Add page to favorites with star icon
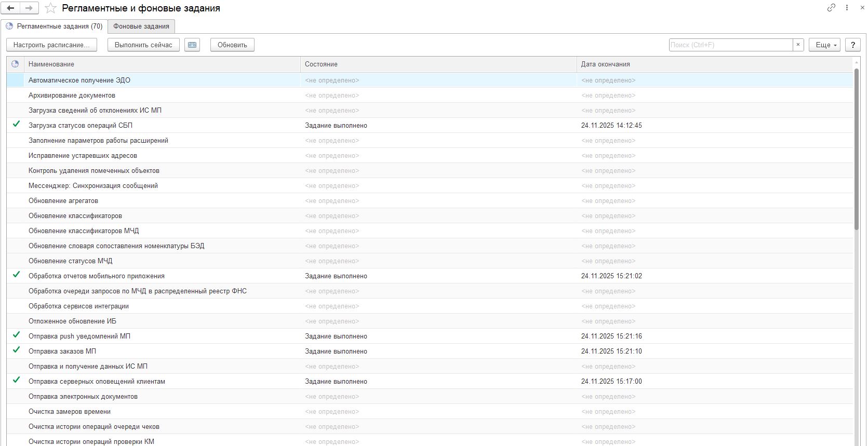868x446 pixels. coord(50,8)
